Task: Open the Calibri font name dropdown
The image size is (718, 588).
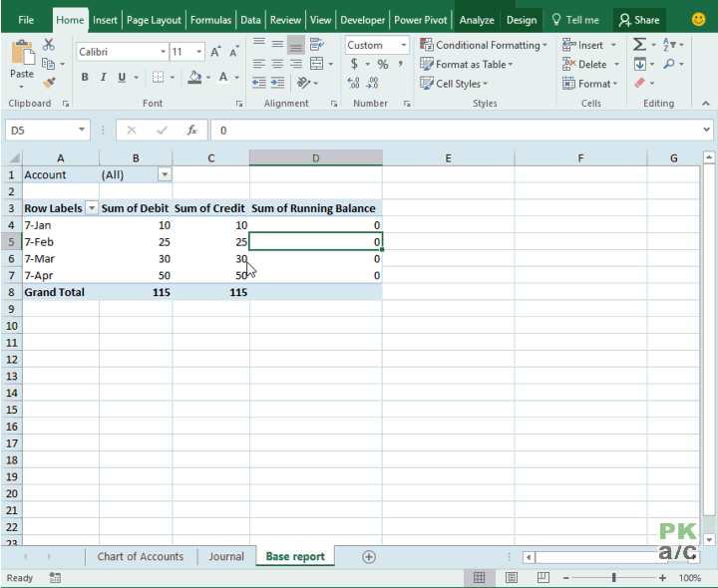Action: click(163, 52)
